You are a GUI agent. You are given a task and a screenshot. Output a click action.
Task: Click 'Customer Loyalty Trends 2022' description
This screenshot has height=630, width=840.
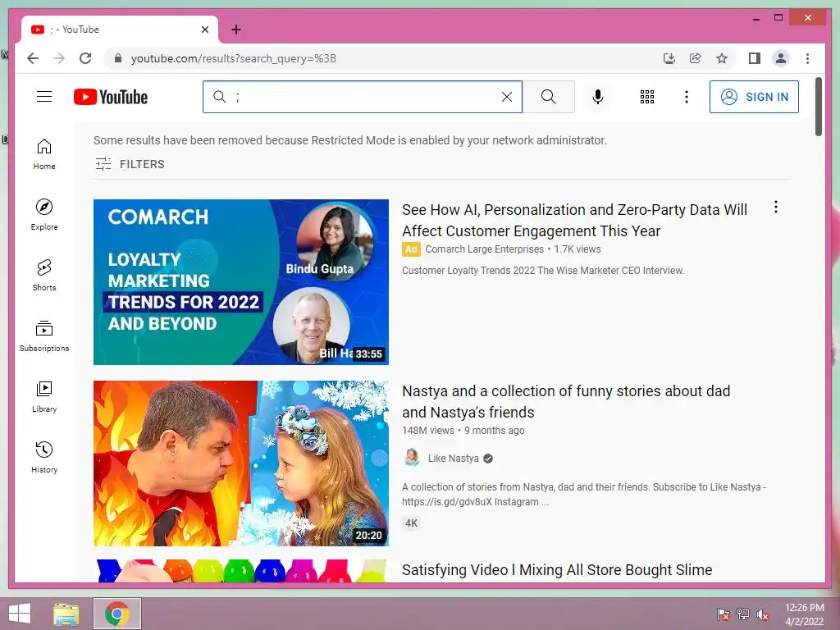pyautogui.click(x=543, y=271)
